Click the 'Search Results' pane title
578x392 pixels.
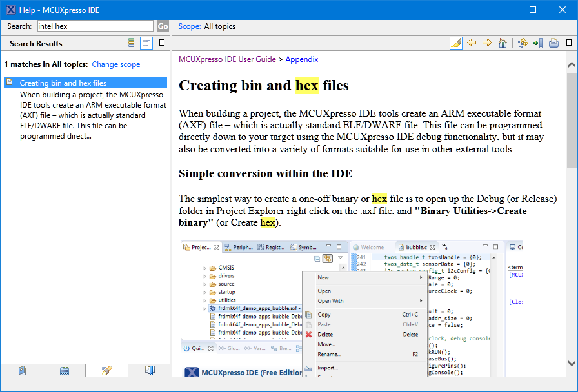(x=35, y=43)
